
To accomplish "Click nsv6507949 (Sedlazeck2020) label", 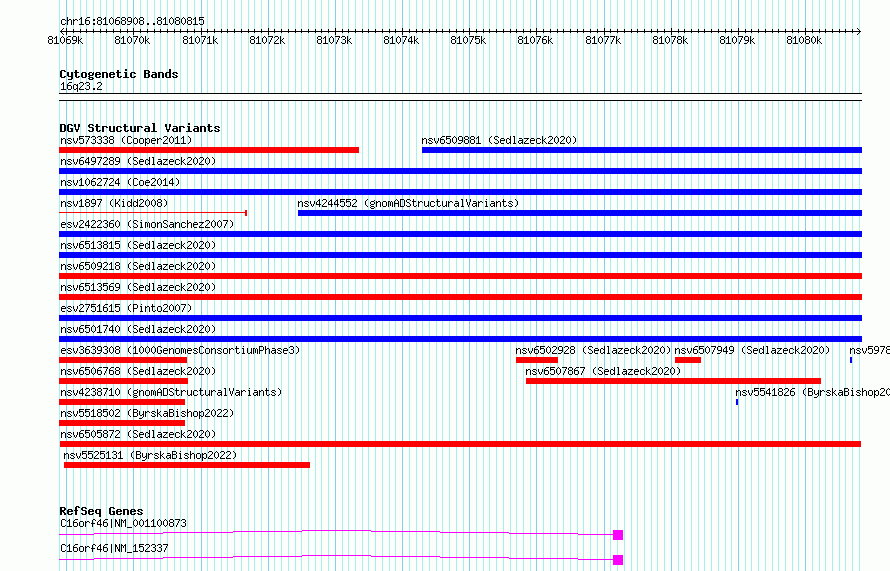I will tap(752, 350).
